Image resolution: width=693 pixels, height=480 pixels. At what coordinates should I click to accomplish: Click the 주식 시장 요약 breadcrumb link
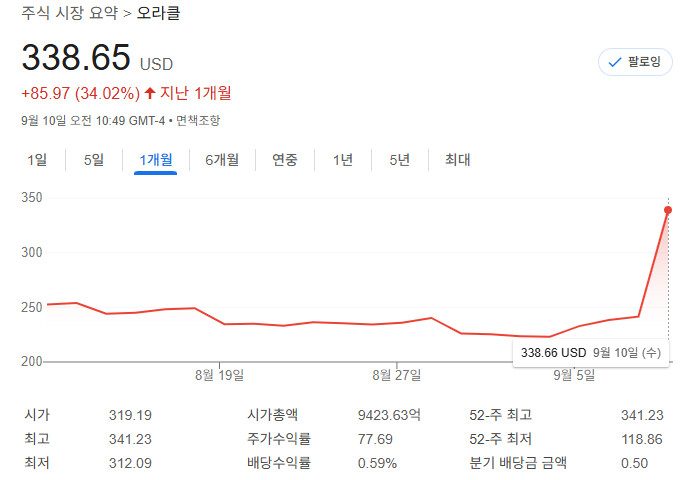(x=69, y=13)
